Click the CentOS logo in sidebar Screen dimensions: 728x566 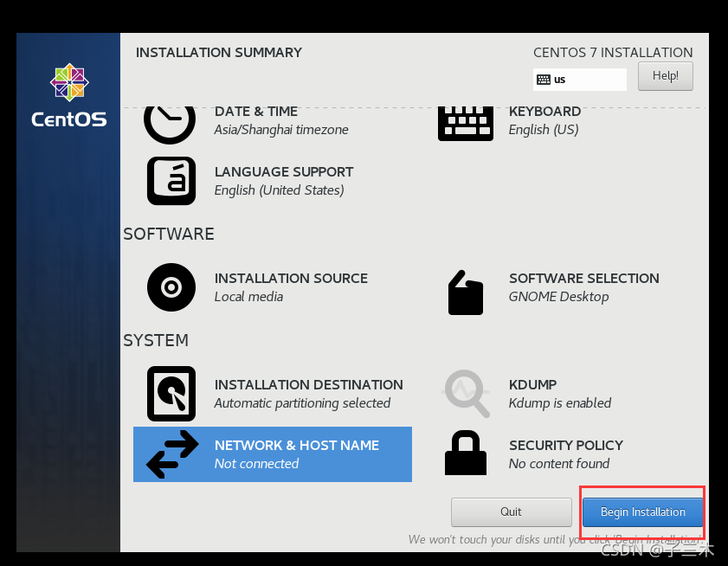point(69,95)
